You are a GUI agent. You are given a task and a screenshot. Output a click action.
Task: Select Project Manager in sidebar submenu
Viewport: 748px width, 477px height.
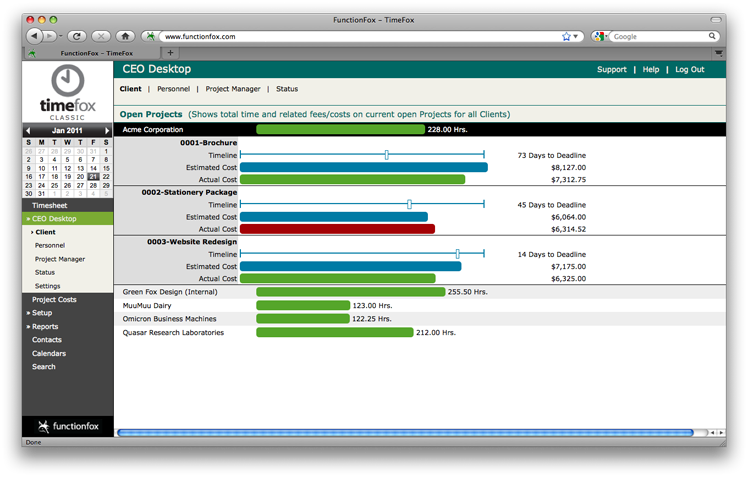[60, 259]
